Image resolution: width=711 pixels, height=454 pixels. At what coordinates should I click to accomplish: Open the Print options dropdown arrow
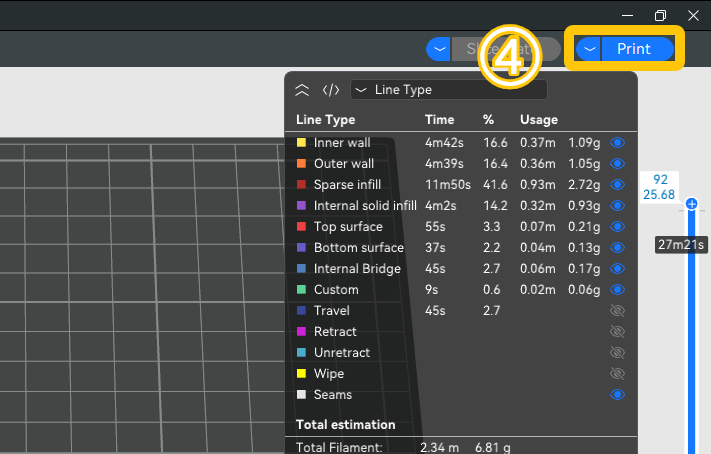pyautogui.click(x=589, y=49)
